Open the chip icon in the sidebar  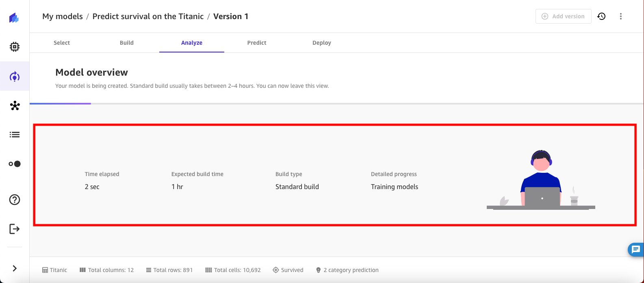tap(14, 47)
